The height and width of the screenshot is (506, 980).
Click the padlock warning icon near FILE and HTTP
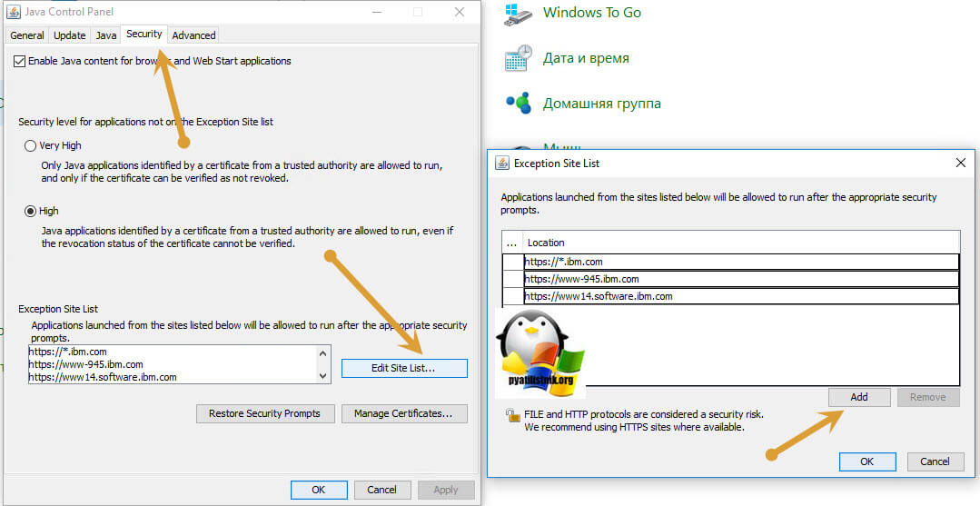(512, 415)
